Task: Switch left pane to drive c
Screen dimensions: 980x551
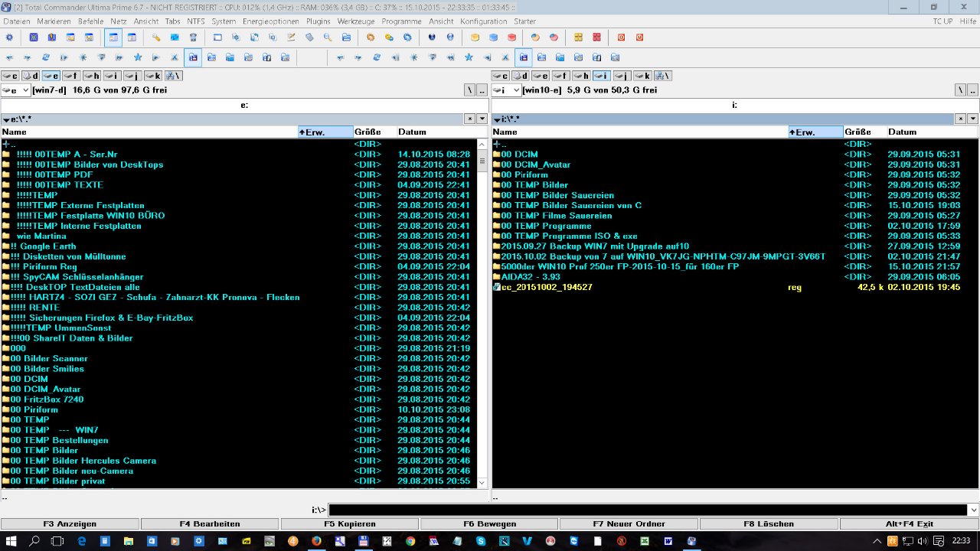Action: tap(10, 76)
